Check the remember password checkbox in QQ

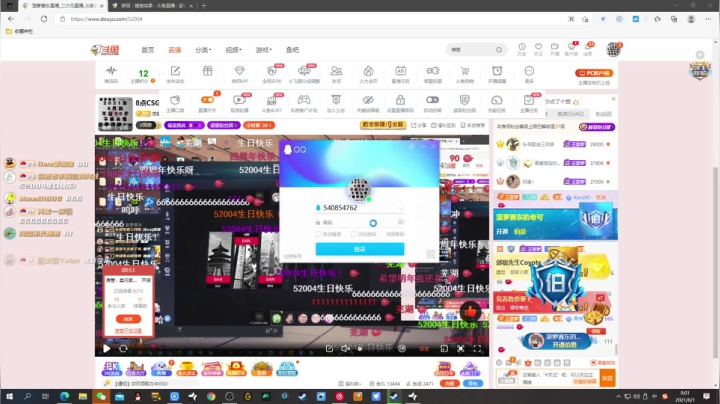coord(353,234)
